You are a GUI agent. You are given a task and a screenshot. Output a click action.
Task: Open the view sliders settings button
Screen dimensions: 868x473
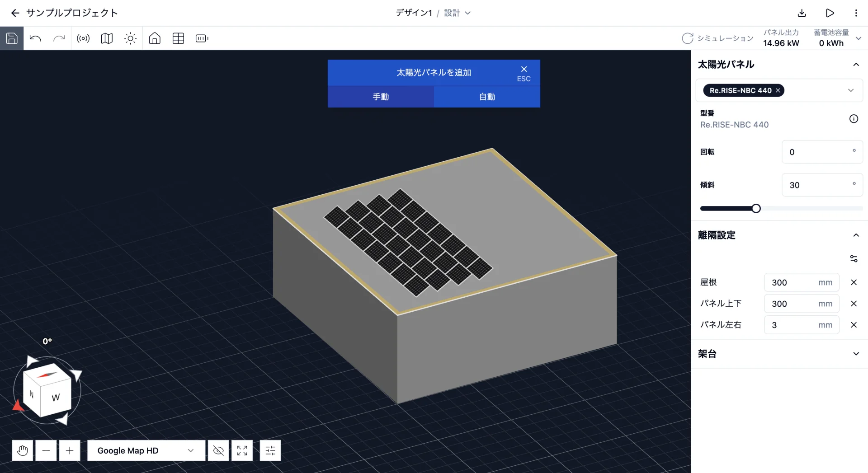pyautogui.click(x=270, y=450)
